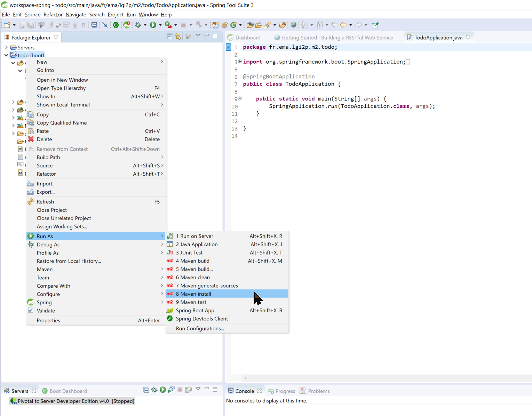Screen dimensions: 532x416
Task: Click the Debug bug toolbar icon
Action: 138,25
